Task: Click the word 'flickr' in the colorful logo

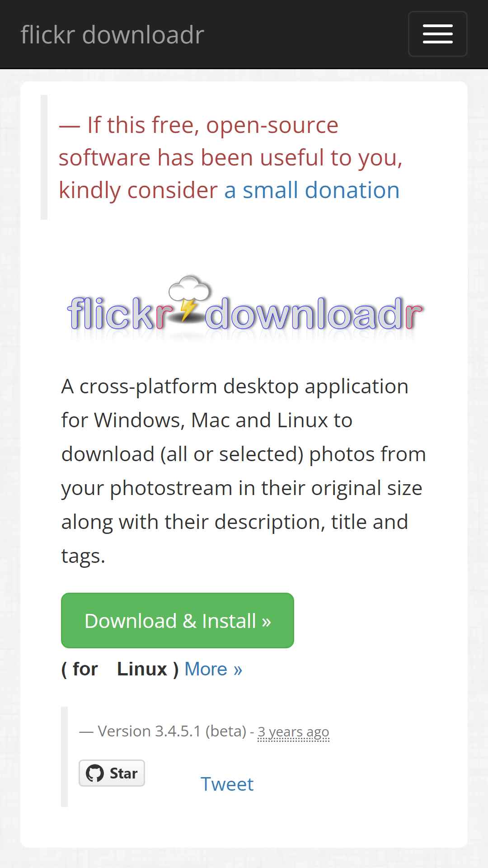Action: tap(120, 314)
